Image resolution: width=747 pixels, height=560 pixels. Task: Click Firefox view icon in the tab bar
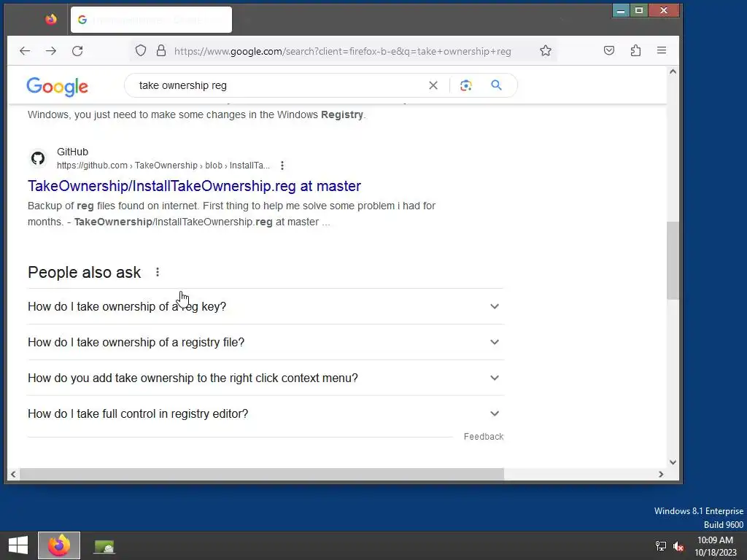coord(51,20)
